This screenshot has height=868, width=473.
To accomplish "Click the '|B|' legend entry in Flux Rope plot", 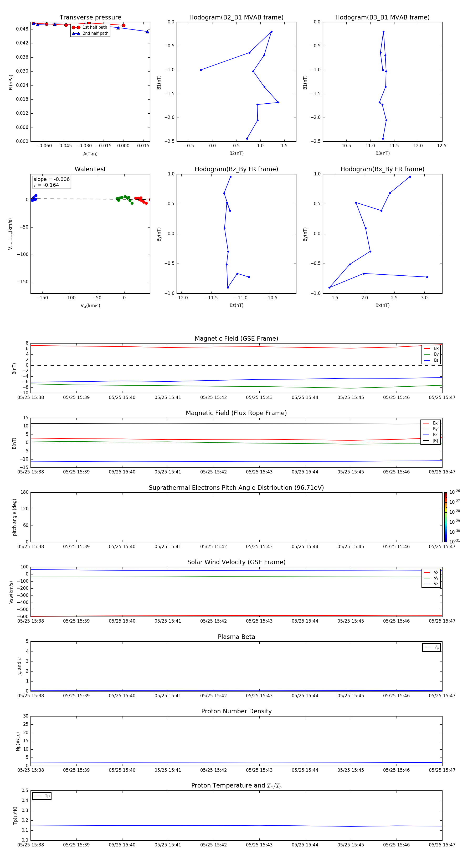I will coord(431,441).
